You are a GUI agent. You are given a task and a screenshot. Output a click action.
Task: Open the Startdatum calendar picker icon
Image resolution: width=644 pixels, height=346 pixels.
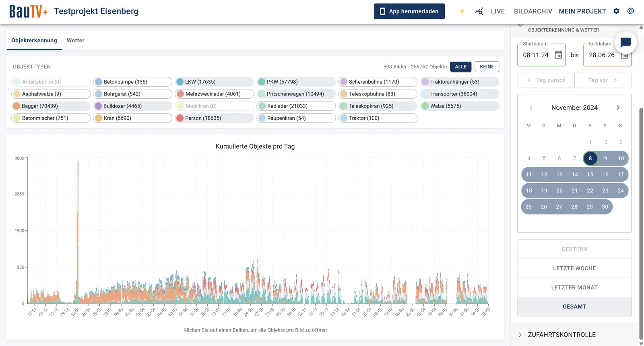558,55
